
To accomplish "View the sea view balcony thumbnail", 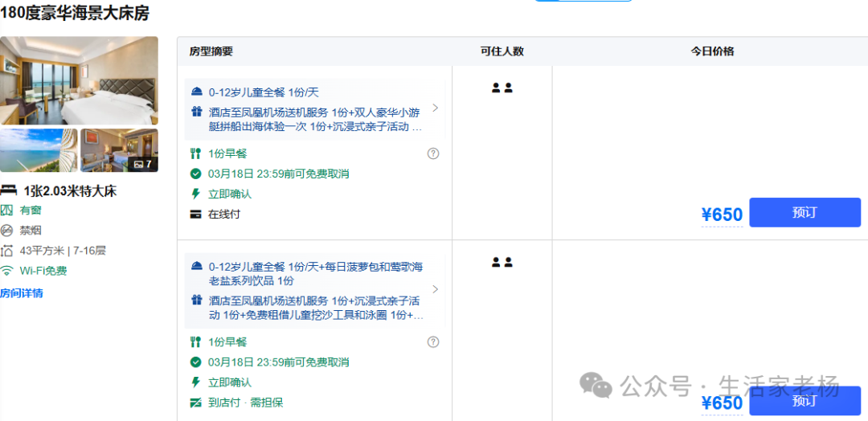I will coord(39,150).
